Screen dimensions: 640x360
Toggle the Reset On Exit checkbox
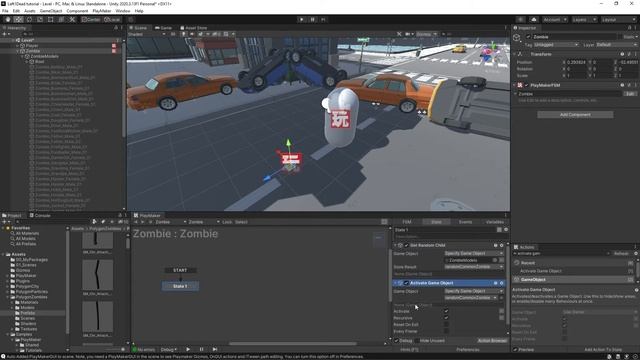pyautogui.click(x=446, y=325)
